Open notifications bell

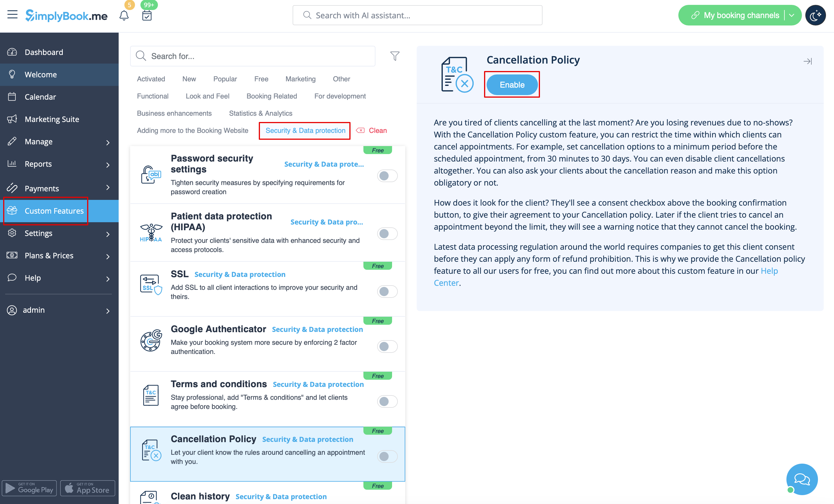click(x=124, y=15)
